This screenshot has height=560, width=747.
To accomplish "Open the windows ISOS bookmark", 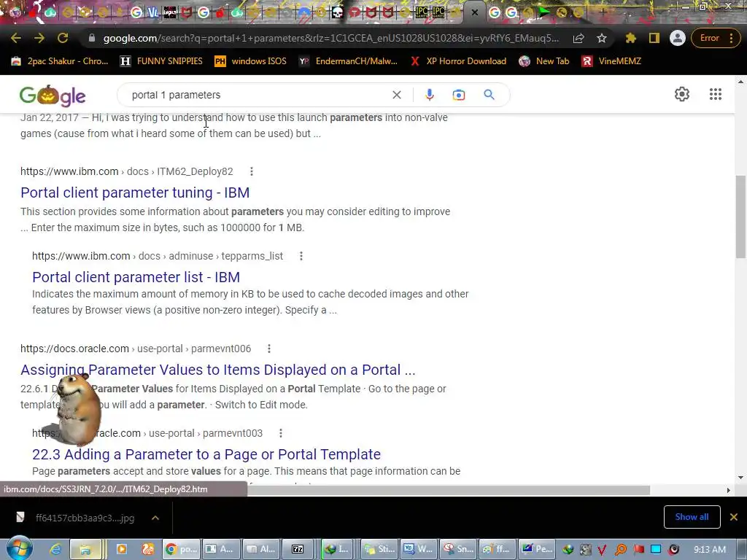I will [251, 61].
